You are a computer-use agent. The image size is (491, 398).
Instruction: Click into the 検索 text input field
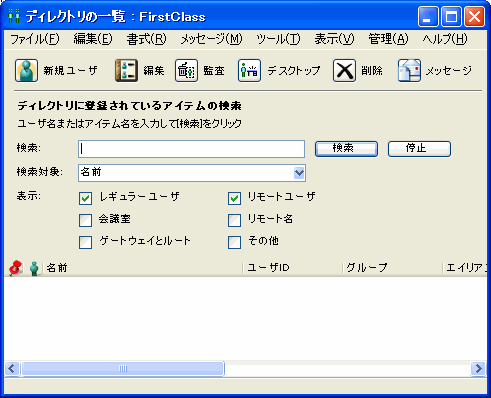191,149
